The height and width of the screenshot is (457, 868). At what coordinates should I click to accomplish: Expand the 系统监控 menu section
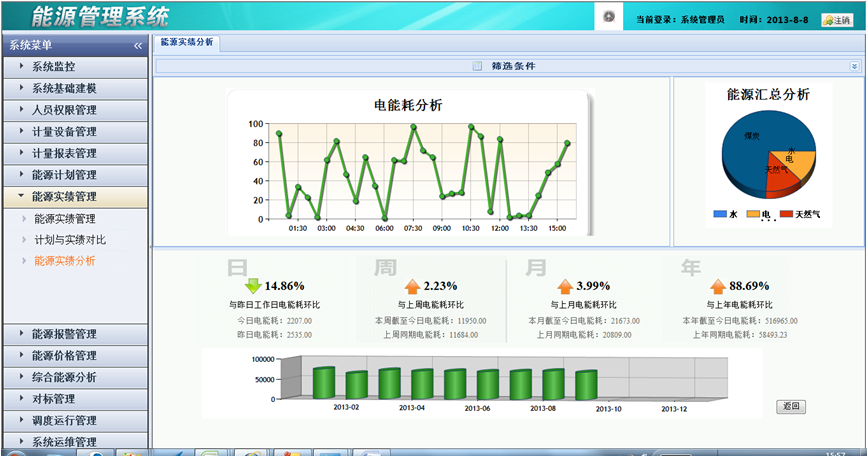point(75,67)
